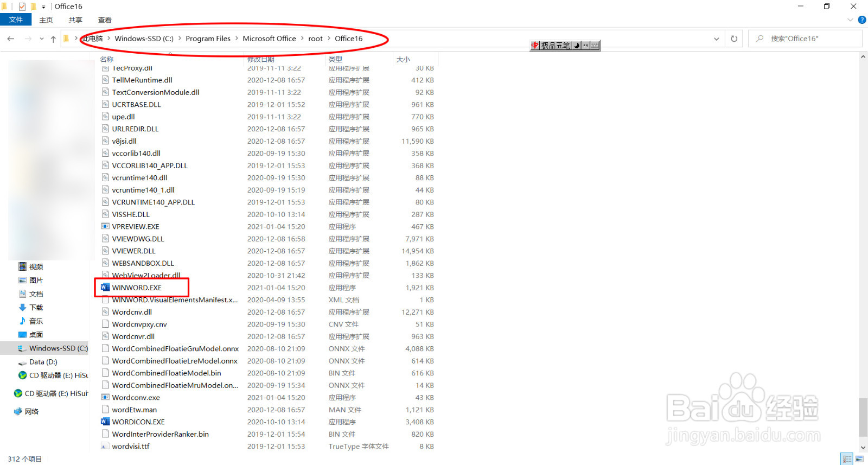Select the WORDICON.EXE file icon

click(x=105, y=422)
